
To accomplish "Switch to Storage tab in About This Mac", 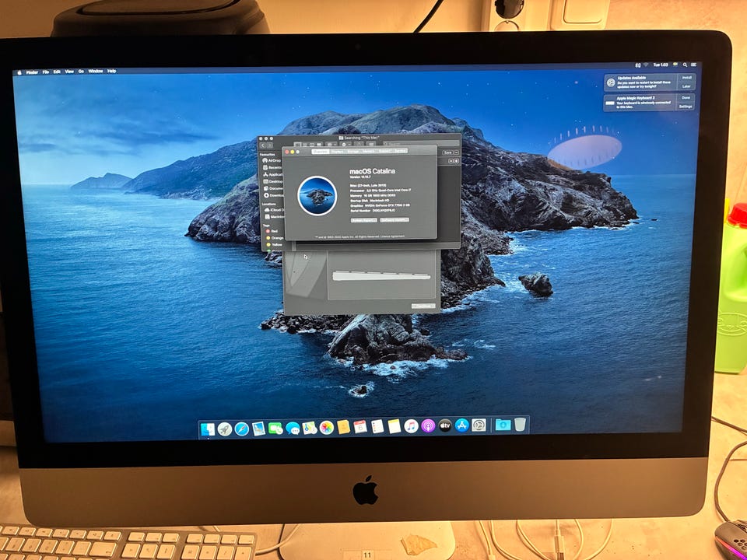I will [x=353, y=152].
